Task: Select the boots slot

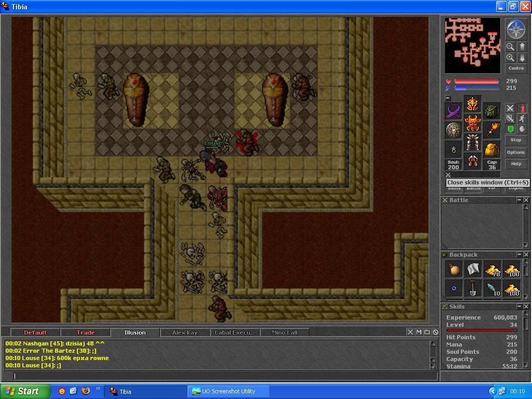Action: [x=473, y=161]
